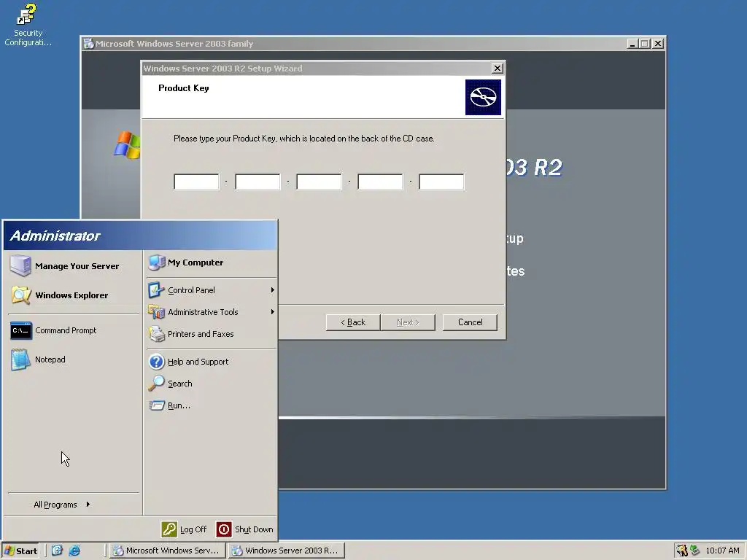Click the Log Off key icon
This screenshot has width=747, height=560.
pyautogui.click(x=169, y=529)
